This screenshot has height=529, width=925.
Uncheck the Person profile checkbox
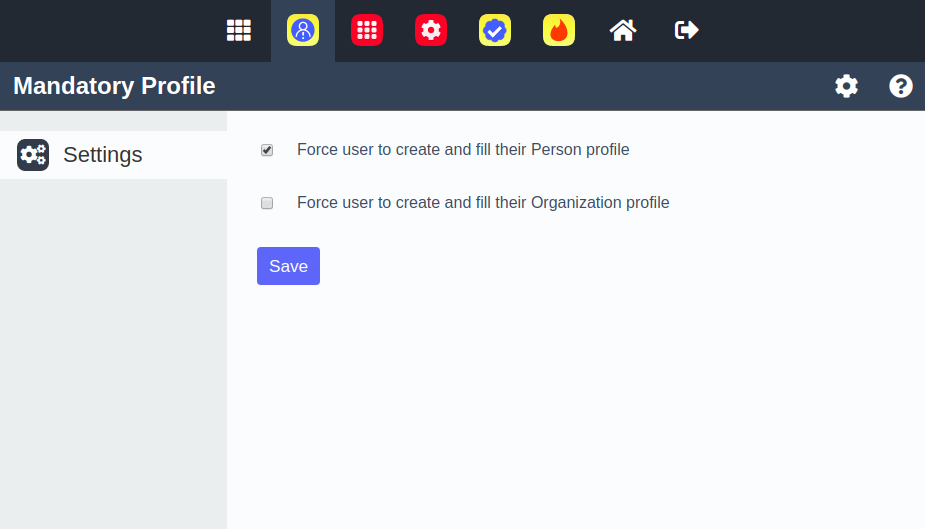(267, 150)
